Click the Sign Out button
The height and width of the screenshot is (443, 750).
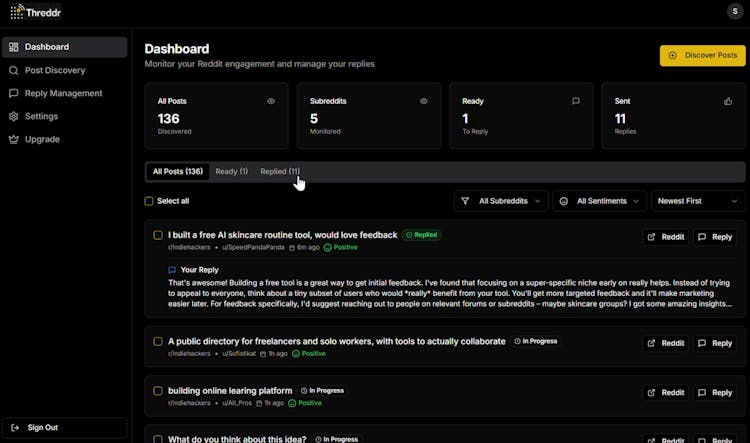[x=65, y=428]
